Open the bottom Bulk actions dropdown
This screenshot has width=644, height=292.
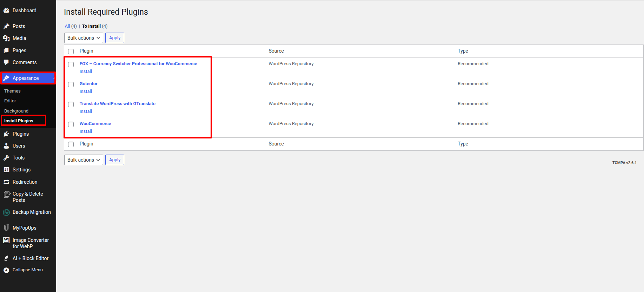84,160
